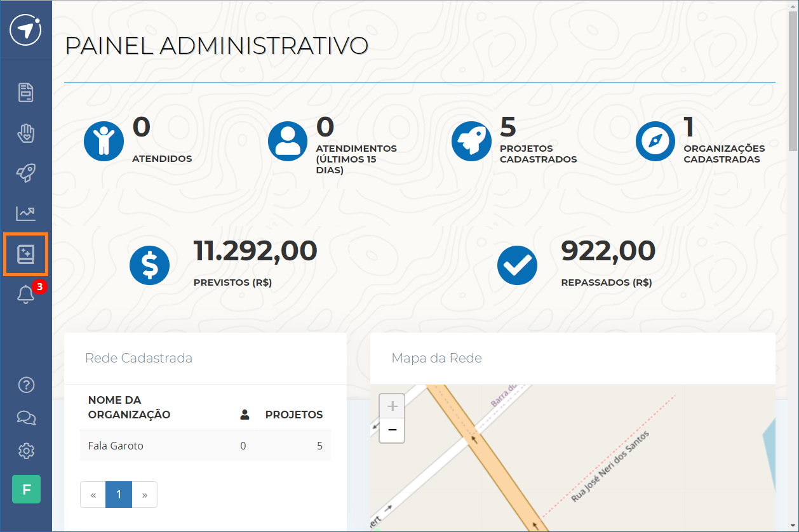
Task: Click the green F user avatar
Action: point(26,489)
